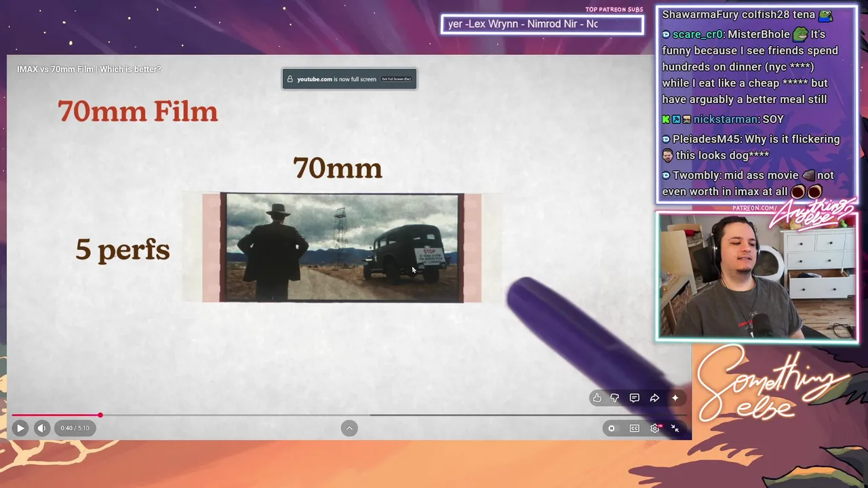Toggle closed captions CC button
The image size is (868, 488).
click(635, 428)
